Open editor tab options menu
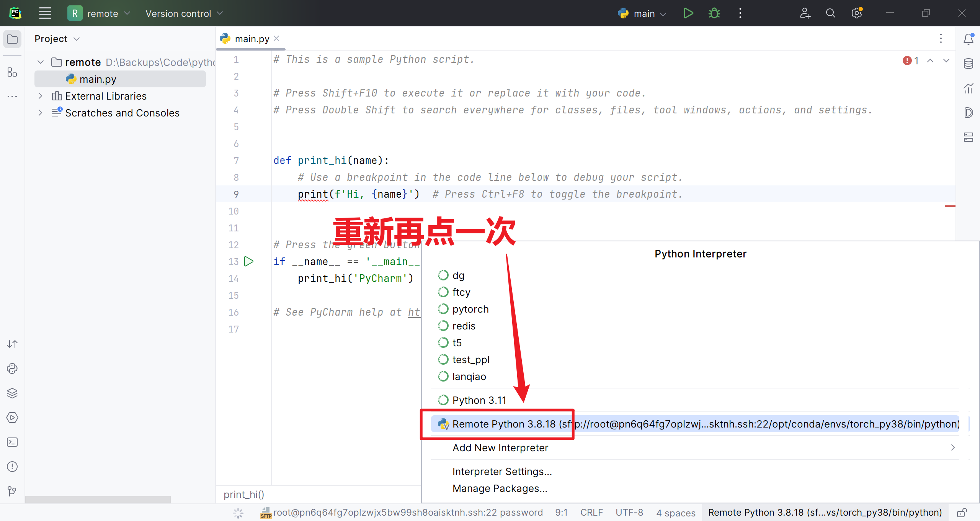Viewport: 980px width, 521px height. pyautogui.click(x=941, y=39)
